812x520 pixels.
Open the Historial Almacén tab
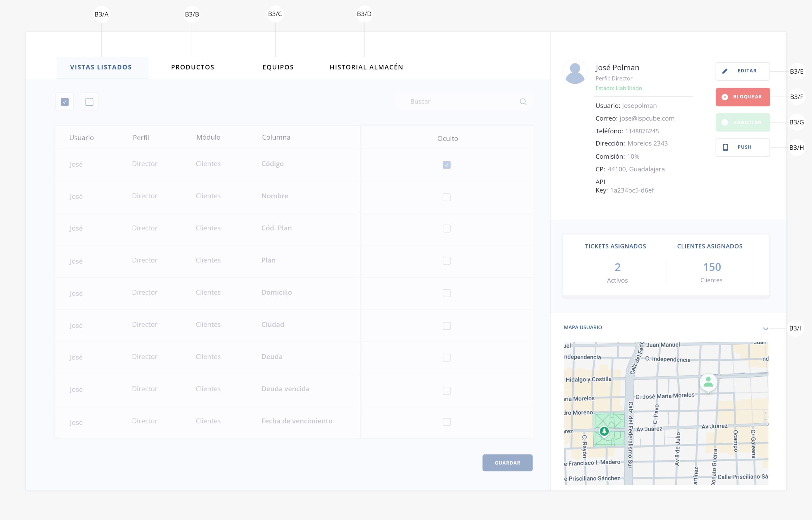pyautogui.click(x=366, y=67)
